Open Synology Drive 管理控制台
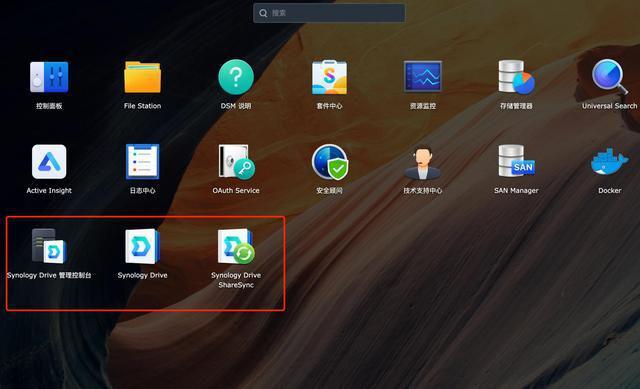Screen dimensions: 640x389 (49, 246)
